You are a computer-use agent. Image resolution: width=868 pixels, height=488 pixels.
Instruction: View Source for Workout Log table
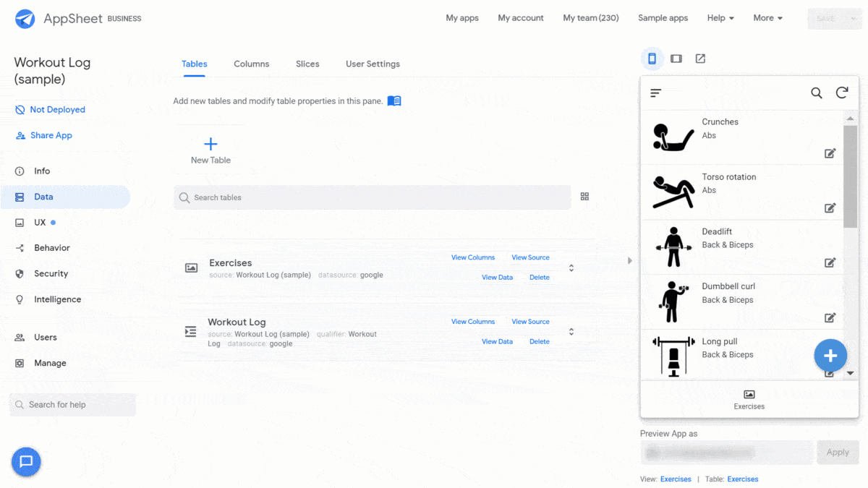(x=530, y=322)
